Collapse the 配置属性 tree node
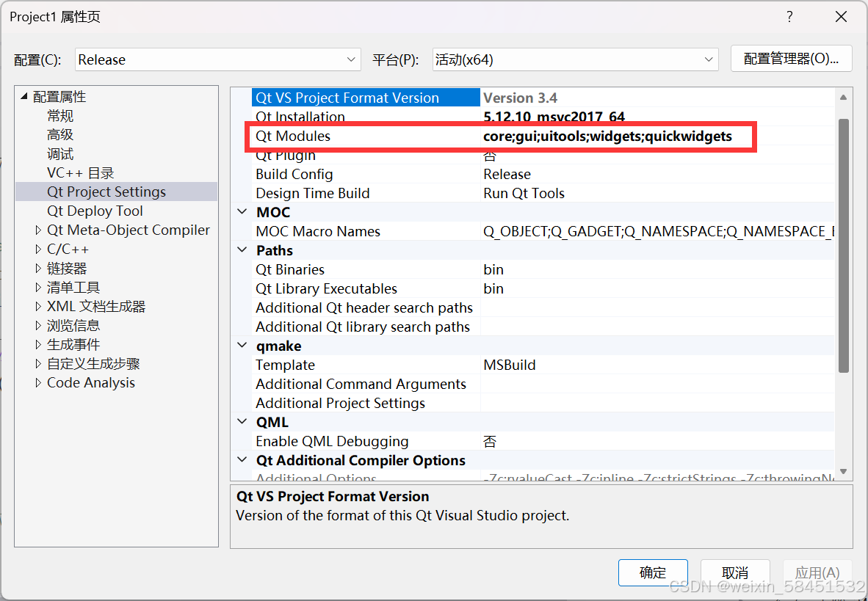Screen dimensions: 868x601 (23, 96)
